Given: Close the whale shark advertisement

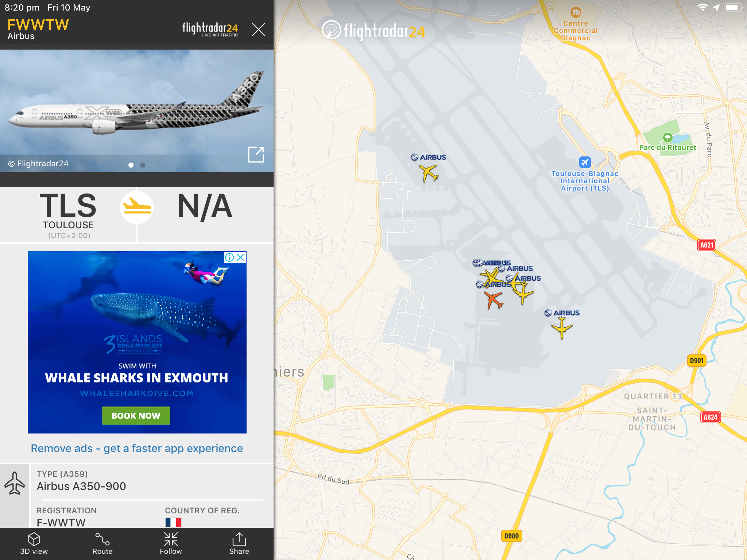Looking at the screenshot, I should tap(241, 257).
